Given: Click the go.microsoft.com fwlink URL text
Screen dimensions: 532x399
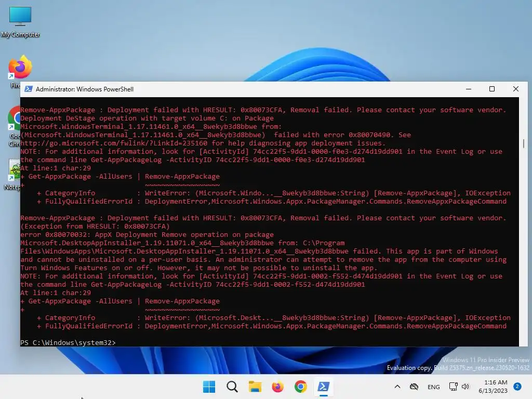Looking at the screenshot, I should (114, 143).
